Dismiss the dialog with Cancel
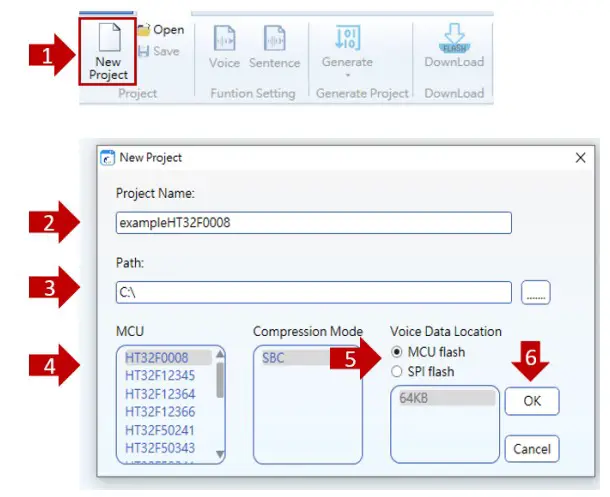The image size is (610, 497). [x=532, y=449]
